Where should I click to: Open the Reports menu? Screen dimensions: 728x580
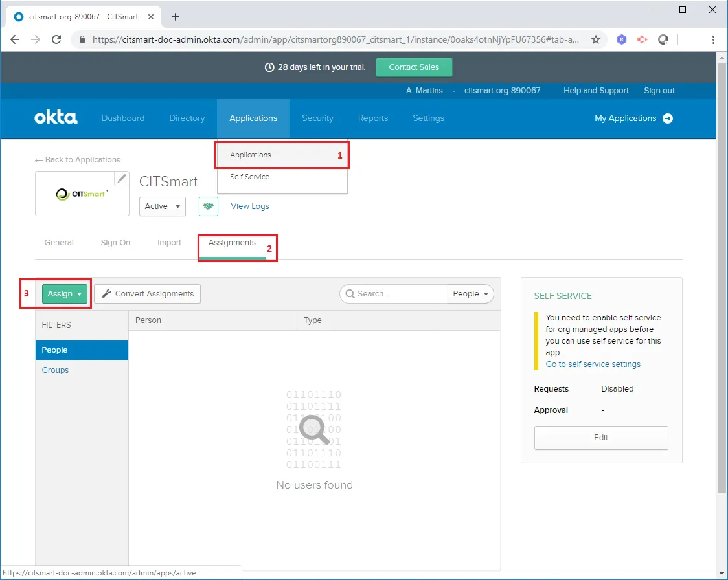pos(373,118)
